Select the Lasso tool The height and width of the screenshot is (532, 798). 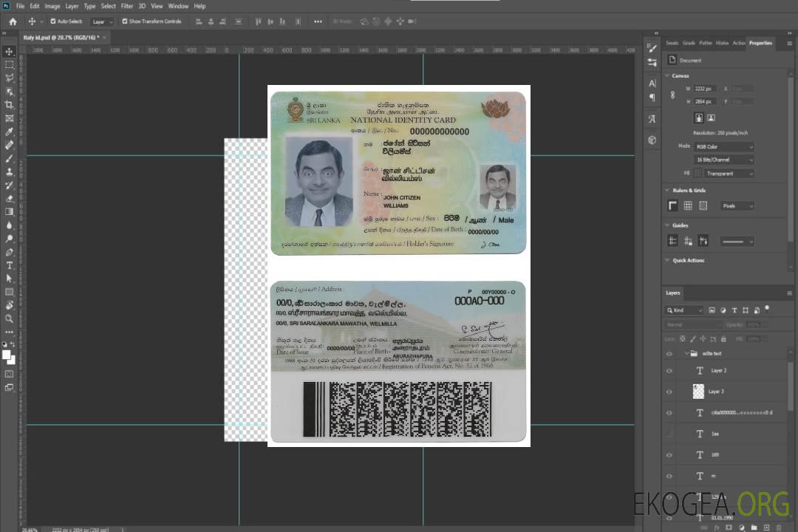[9, 78]
